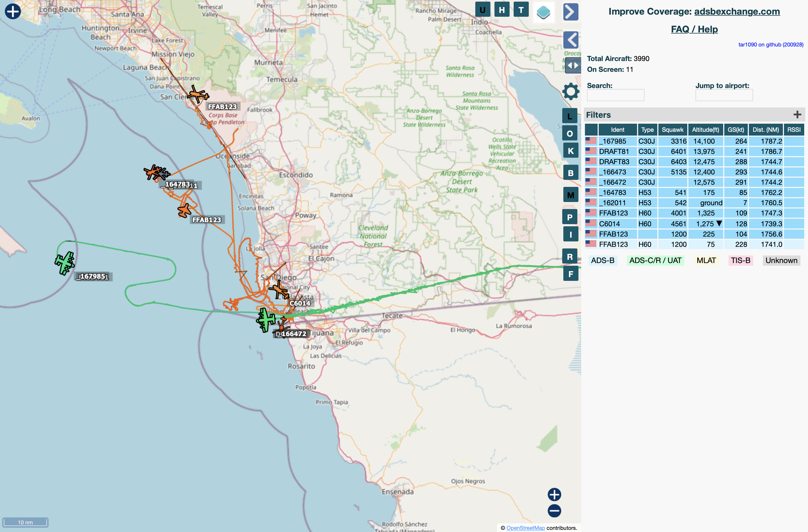Open settings gear icon
This screenshot has height=532, width=808.
571,91
